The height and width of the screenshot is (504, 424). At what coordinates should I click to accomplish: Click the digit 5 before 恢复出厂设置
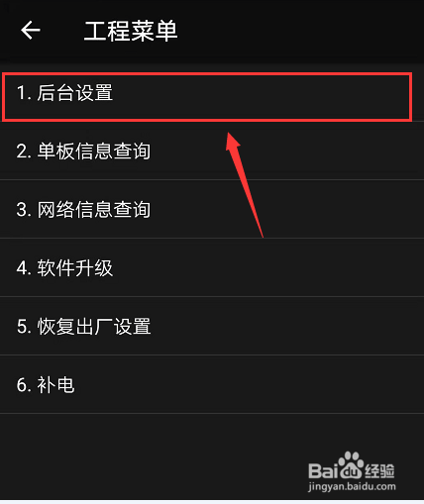point(22,327)
